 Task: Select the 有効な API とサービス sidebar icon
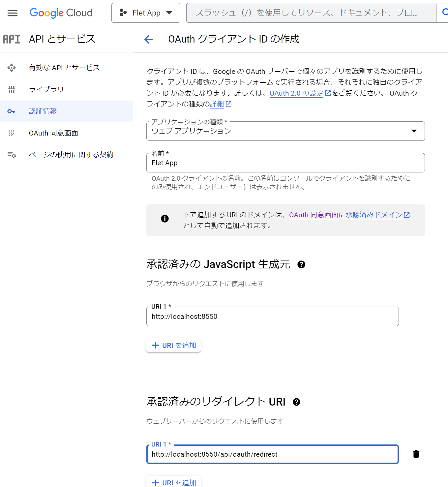pyautogui.click(x=12, y=68)
